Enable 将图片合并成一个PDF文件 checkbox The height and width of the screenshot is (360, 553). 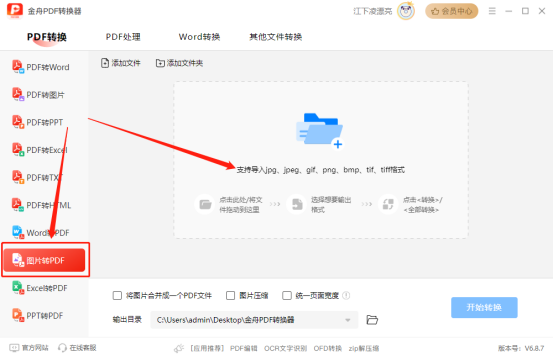pos(117,295)
